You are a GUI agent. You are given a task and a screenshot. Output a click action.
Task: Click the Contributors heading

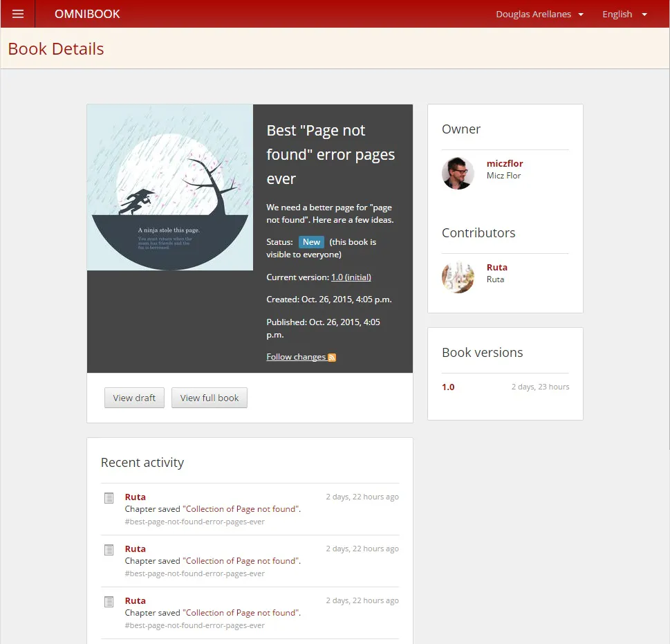coord(478,233)
